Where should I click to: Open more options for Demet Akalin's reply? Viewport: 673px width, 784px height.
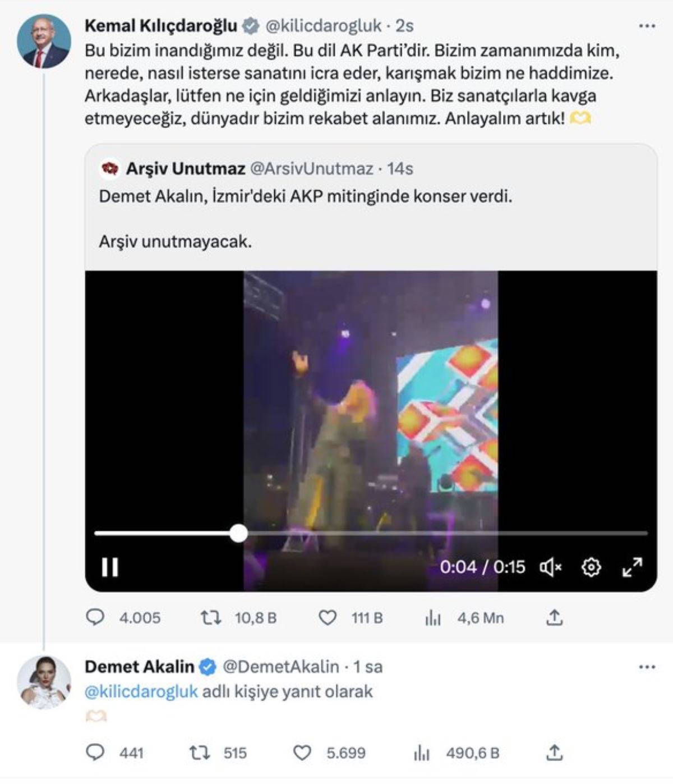click(x=647, y=667)
